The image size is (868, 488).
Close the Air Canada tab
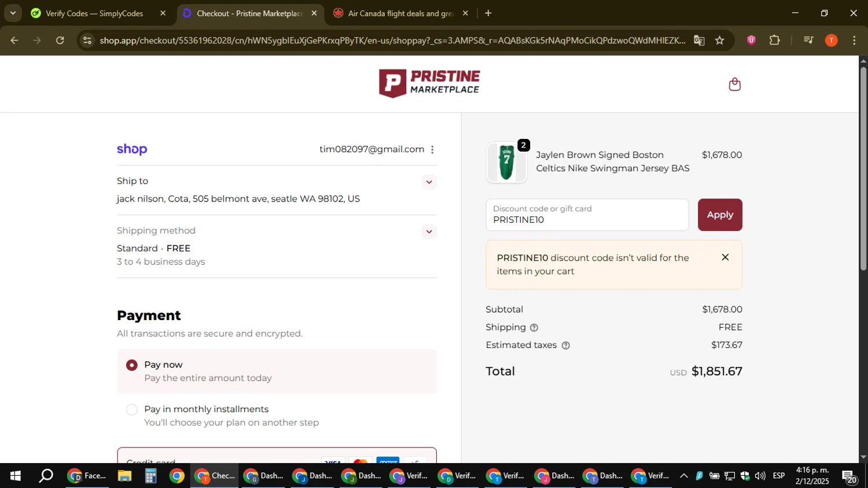[x=465, y=13]
